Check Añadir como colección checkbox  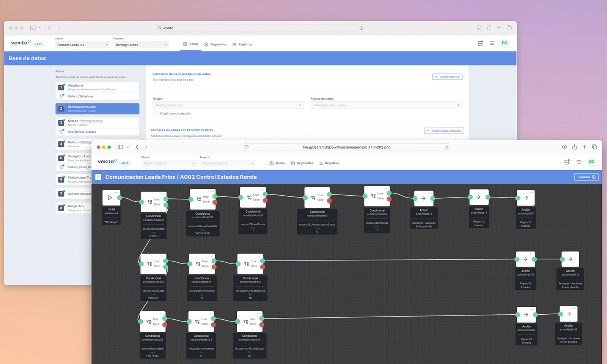pos(155,113)
